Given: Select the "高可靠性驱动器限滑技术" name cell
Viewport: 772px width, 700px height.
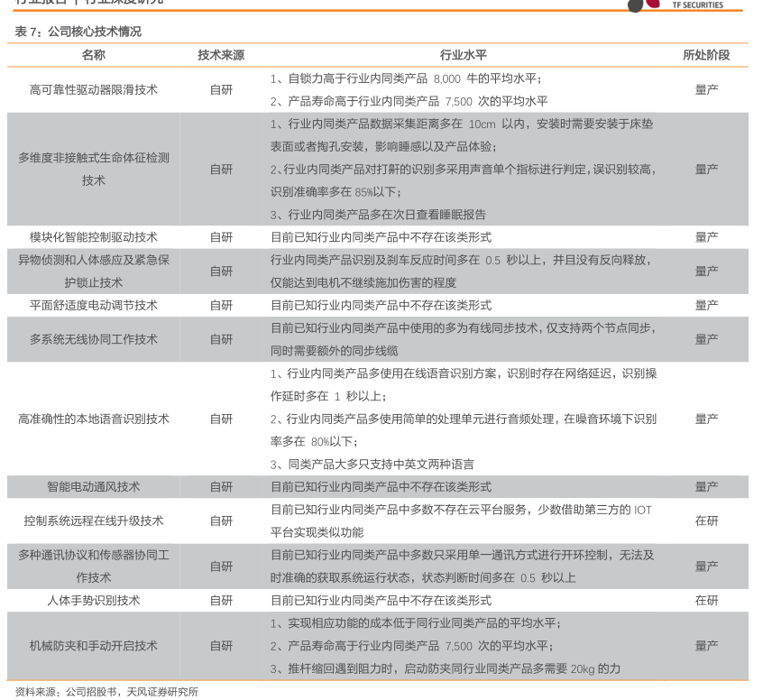Looking at the screenshot, I should [93, 89].
